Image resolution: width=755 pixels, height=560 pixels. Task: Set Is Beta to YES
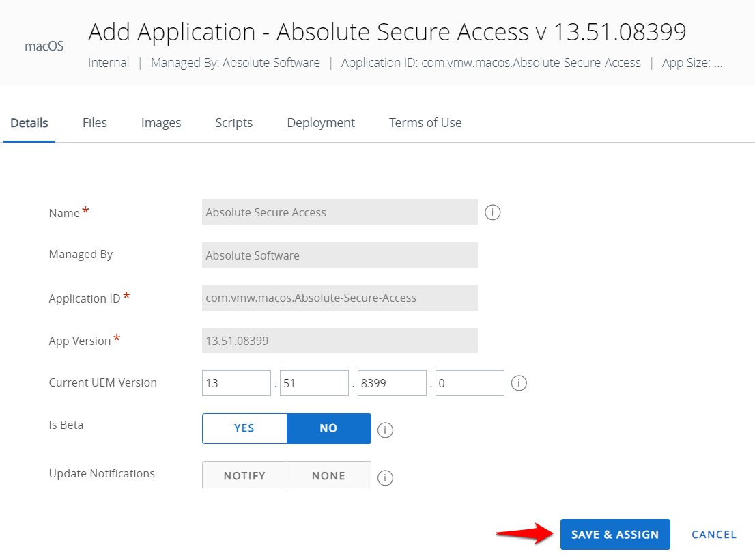[244, 428]
